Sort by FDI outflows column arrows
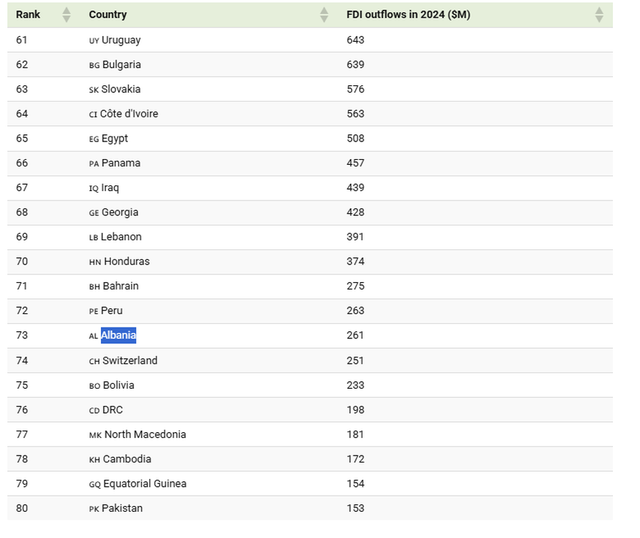Image resolution: width=640 pixels, height=538 pixels. pos(599,15)
